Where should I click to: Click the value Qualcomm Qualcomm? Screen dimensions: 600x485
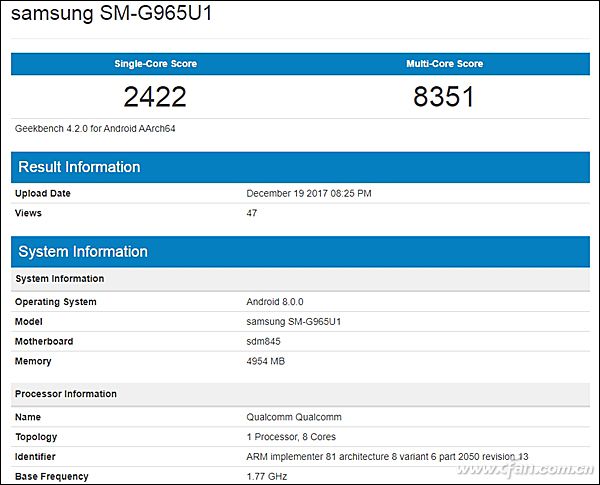coord(294,417)
